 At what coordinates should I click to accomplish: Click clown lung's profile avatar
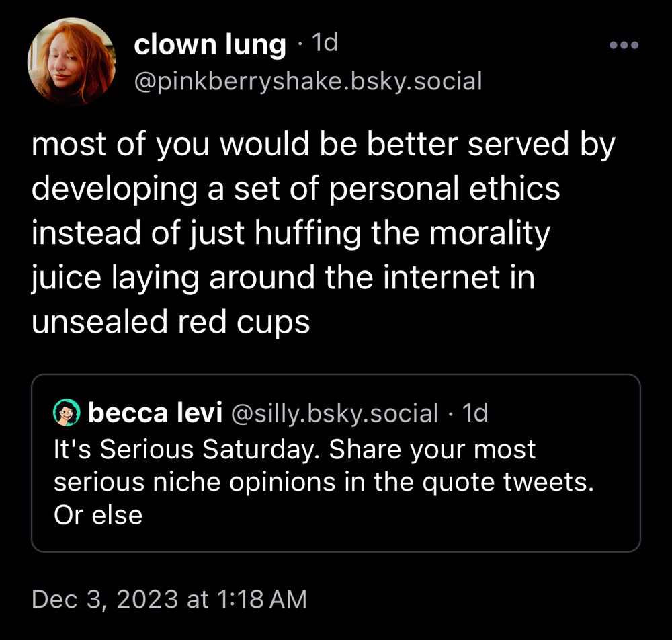click(x=71, y=62)
